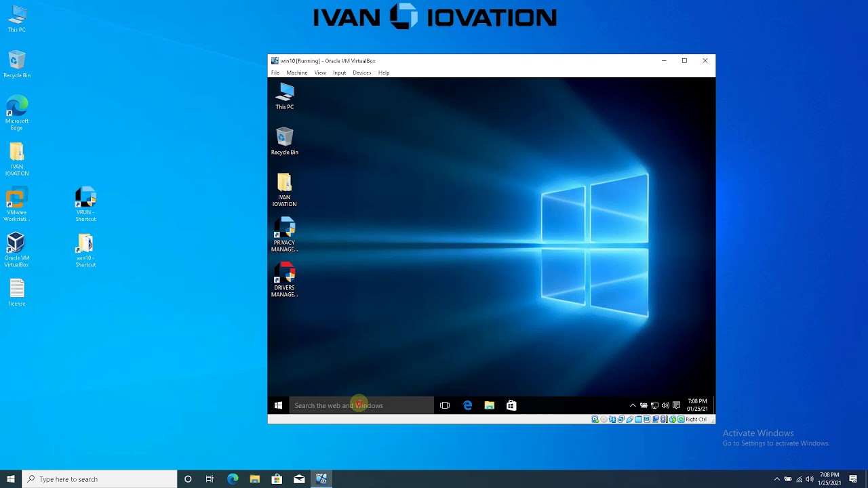Open the Help menu in VirtualBox
The image size is (868, 488).
[x=384, y=73]
